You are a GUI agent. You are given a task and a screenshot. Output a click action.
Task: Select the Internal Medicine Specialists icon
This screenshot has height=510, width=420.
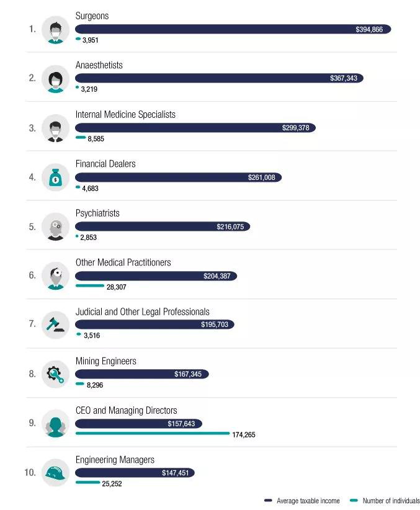click(56, 128)
